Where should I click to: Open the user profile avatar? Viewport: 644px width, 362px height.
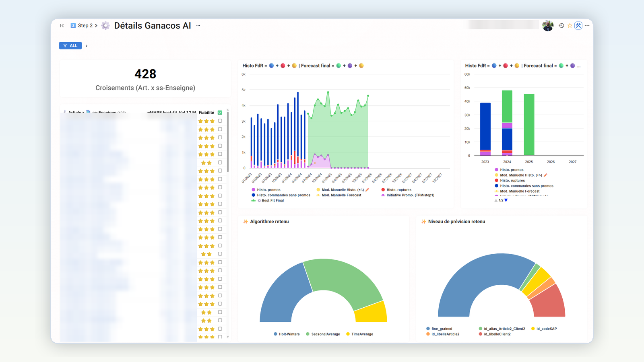point(548,25)
